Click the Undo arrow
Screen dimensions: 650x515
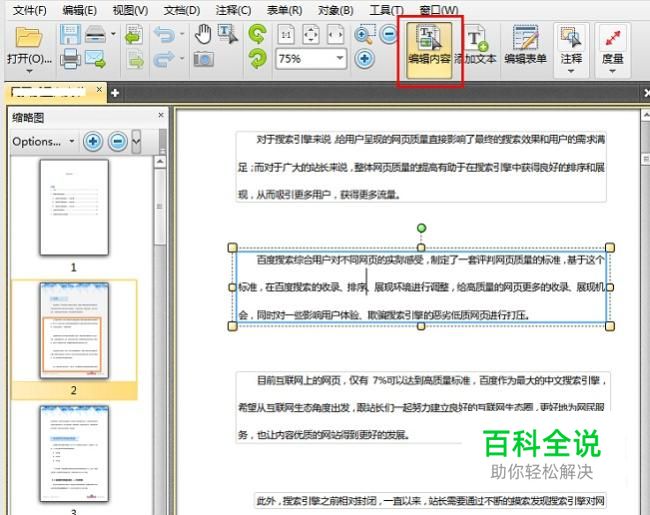tap(164, 34)
